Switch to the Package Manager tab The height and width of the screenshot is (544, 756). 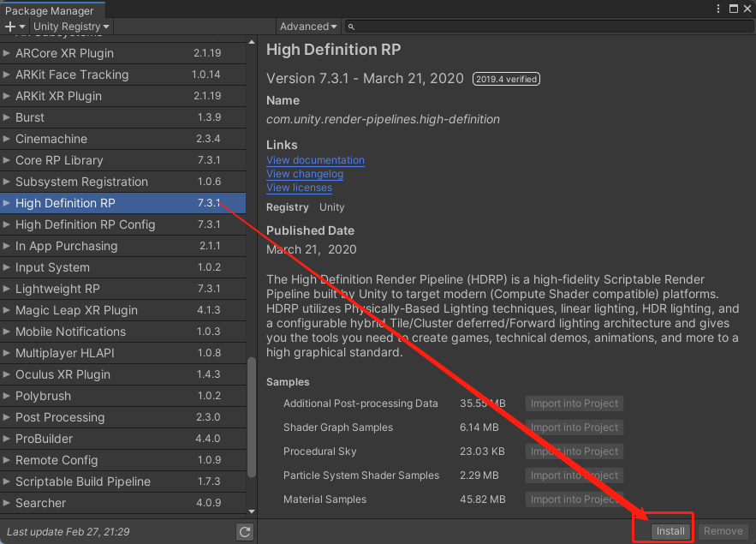pyautogui.click(x=51, y=10)
